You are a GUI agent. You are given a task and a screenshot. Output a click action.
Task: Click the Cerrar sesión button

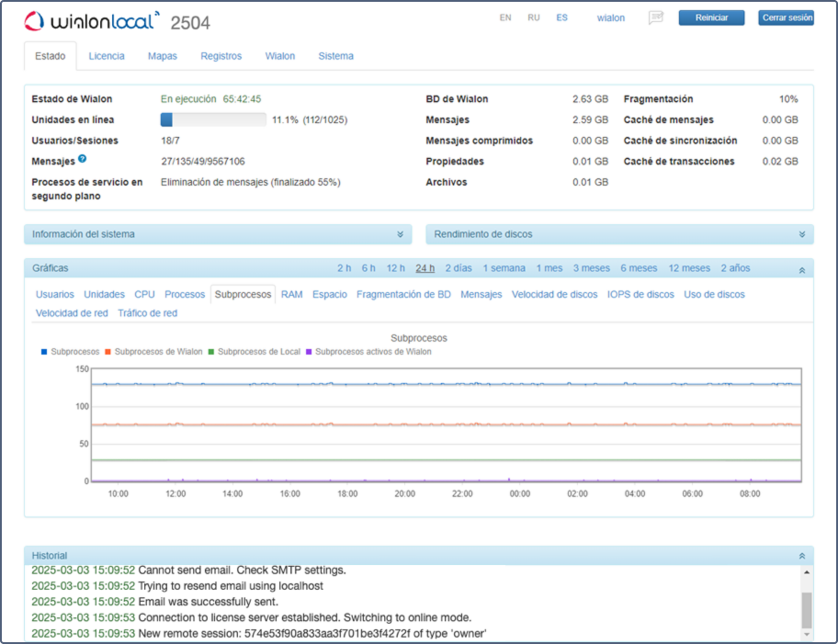pos(787,17)
